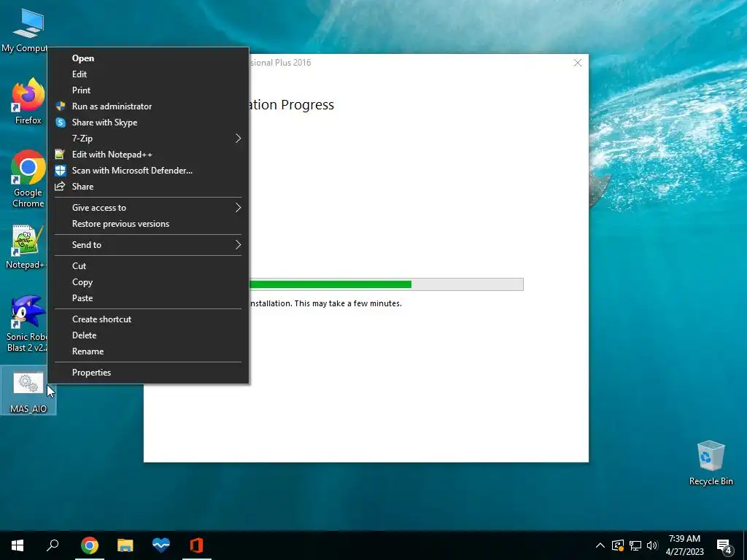747x560 pixels.
Task: Show hidden system tray icons
Action: [600, 545]
